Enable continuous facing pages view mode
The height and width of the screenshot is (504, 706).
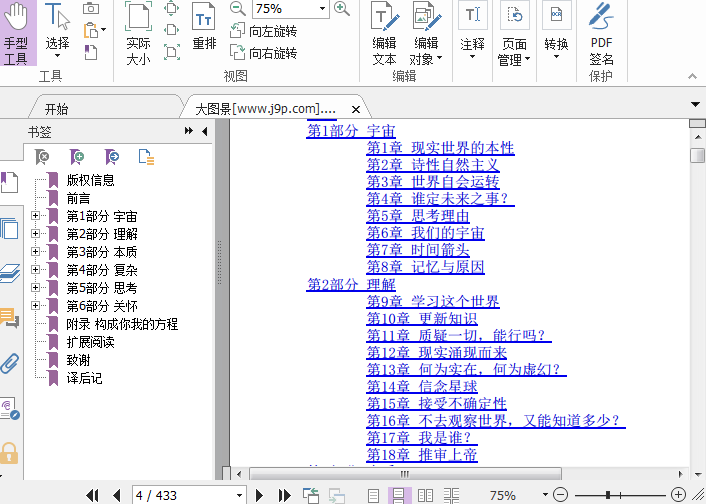(452, 496)
